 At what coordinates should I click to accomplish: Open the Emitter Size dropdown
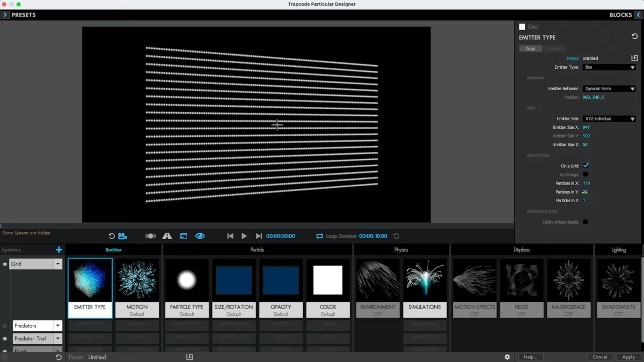[x=609, y=119]
